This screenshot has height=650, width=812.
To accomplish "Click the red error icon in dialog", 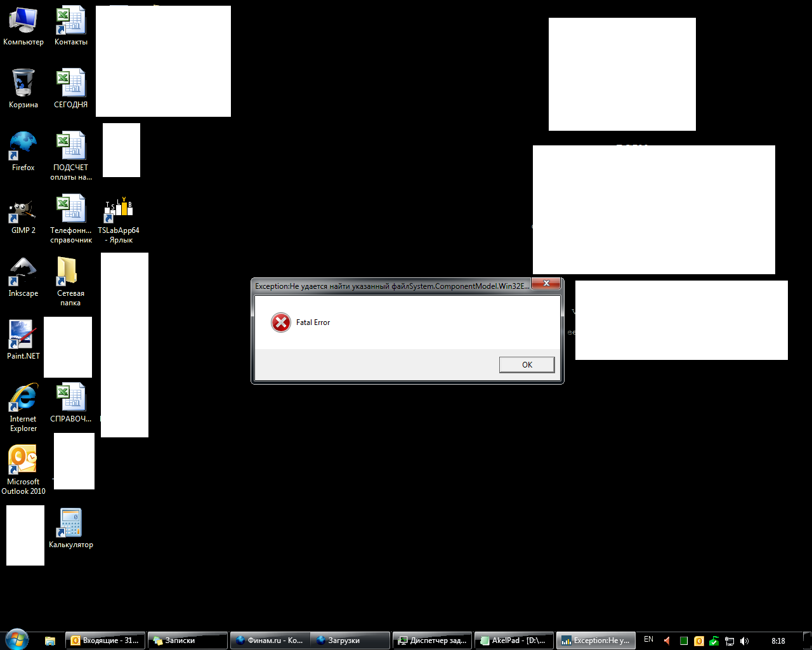I will (281, 322).
